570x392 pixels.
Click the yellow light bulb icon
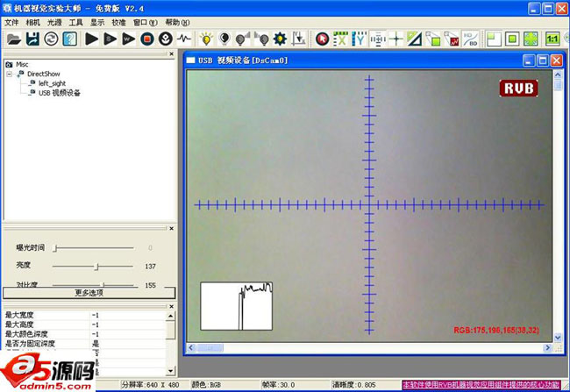tap(207, 39)
